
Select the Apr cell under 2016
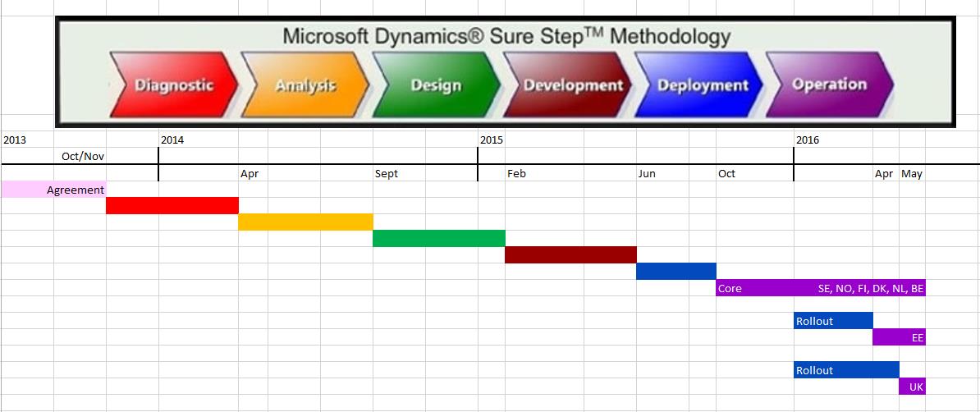pyautogui.click(x=886, y=173)
